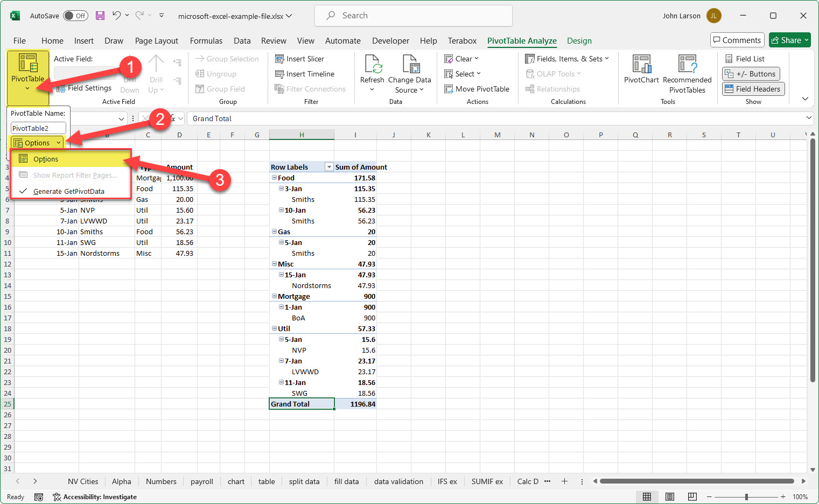Switch to the Design ribbon tab

pyautogui.click(x=579, y=40)
